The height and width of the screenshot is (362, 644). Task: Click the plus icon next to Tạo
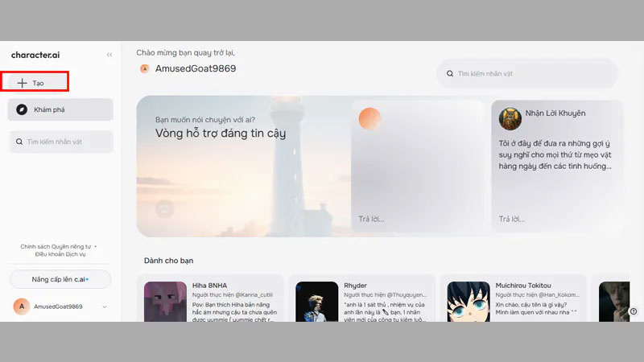pos(22,83)
